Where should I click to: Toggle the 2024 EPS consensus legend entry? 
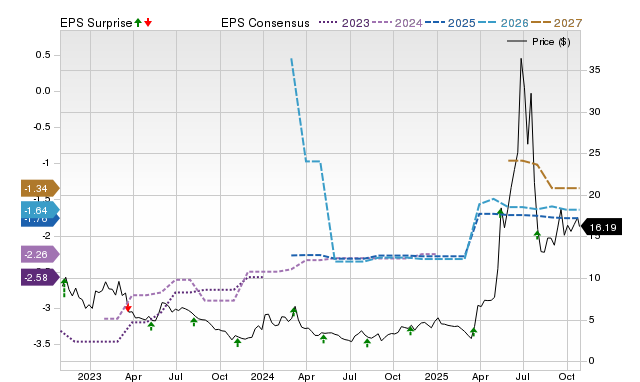click(x=397, y=23)
